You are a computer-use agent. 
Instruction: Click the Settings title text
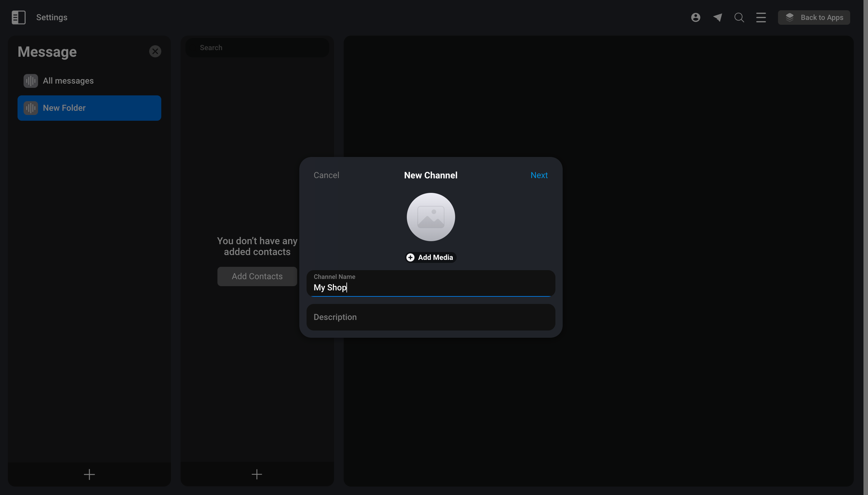[52, 17]
